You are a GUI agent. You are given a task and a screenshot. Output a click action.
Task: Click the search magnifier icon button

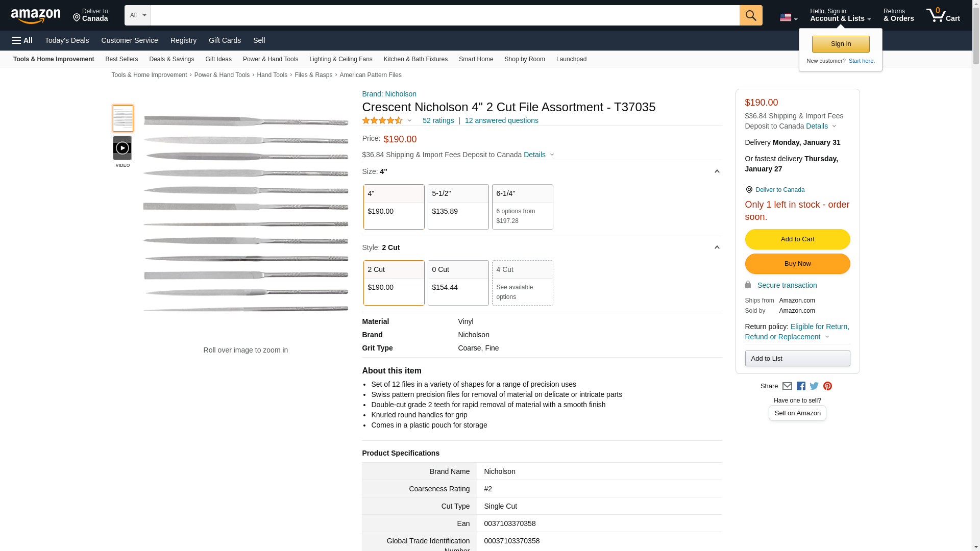pos(750,15)
